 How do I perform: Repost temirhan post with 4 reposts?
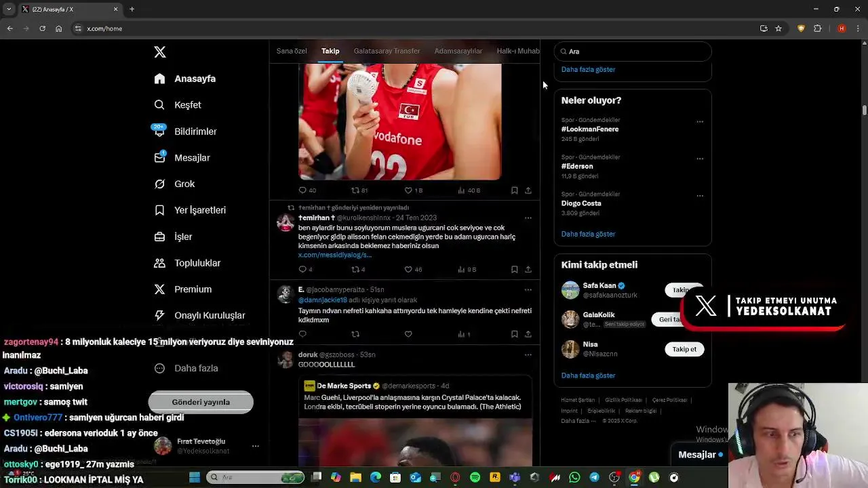pos(358,269)
